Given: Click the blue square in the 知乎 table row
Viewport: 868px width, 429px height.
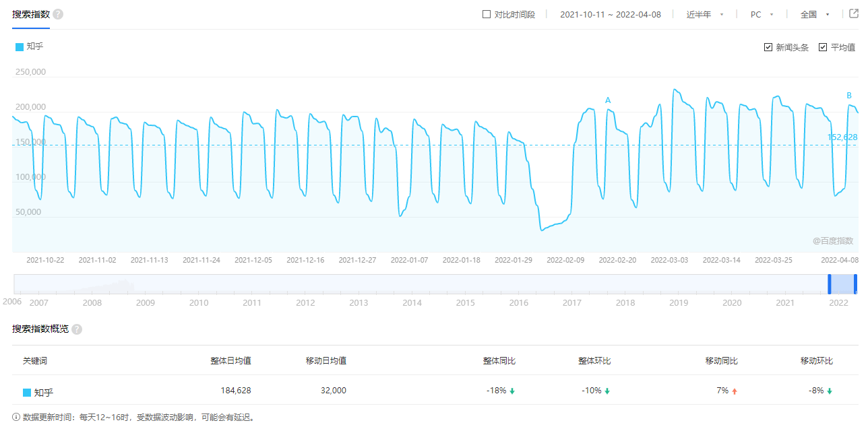Looking at the screenshot, I should [x=27, y=392].
